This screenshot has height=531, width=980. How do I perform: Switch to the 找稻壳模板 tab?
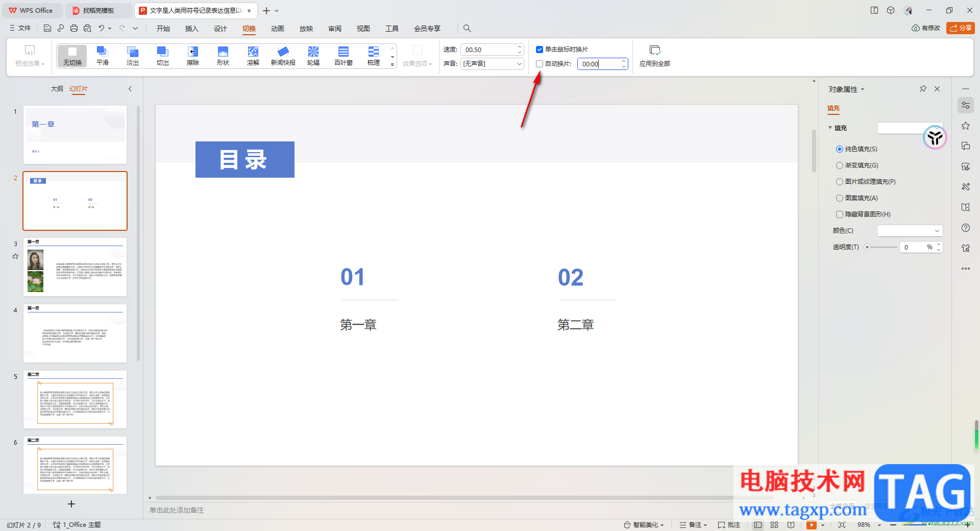(x=98, y=11)
